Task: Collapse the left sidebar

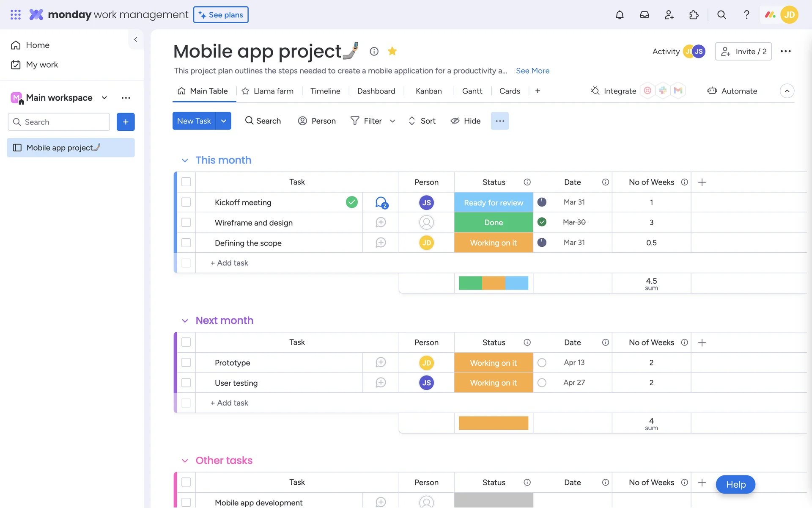Action: coord(136,39)
